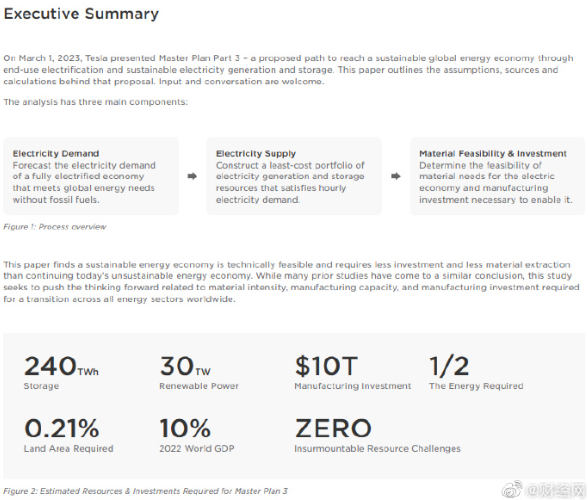Image resolution: width=588 pixels, height=500 pixels.
Task: Select the Executive Summary heading
Action: coord(81,14)
